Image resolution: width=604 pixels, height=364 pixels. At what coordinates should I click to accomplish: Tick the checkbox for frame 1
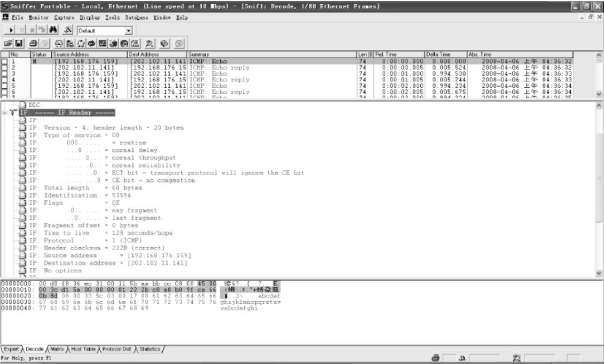[x=5, y=61]
